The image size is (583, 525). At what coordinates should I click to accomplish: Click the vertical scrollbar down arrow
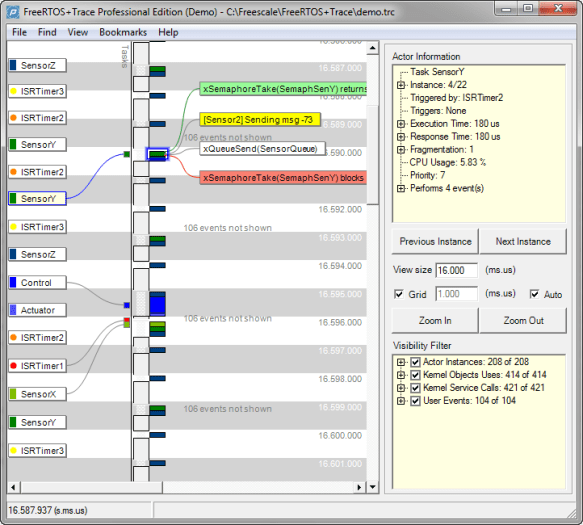point(373,487)
